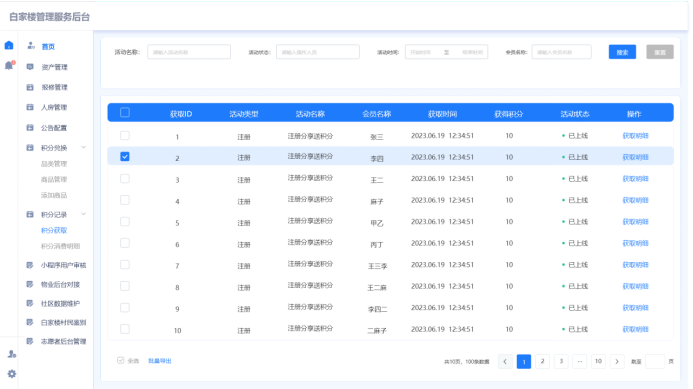The height and width of the screenshot is (389, 693).
Task: Open 获取明细 for row 8 王二麻
Action: pyautogui.click(x=635, y=286)
